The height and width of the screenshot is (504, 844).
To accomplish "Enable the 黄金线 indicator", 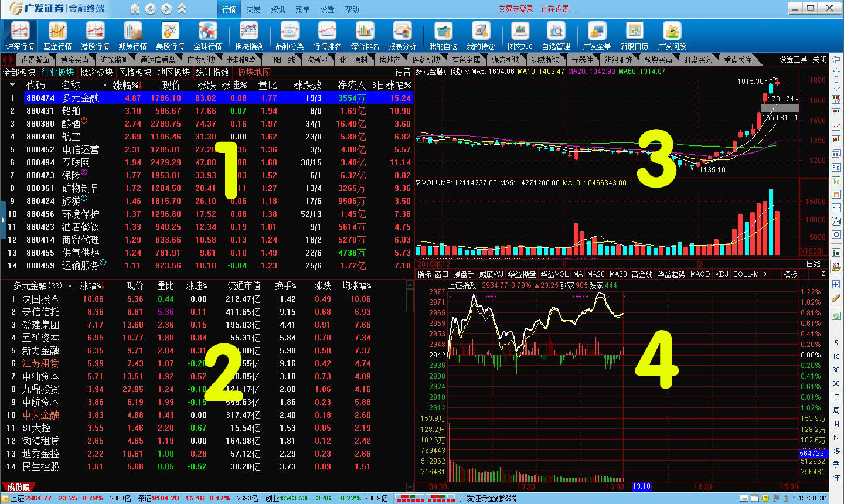I will click(x=642, y=274).
